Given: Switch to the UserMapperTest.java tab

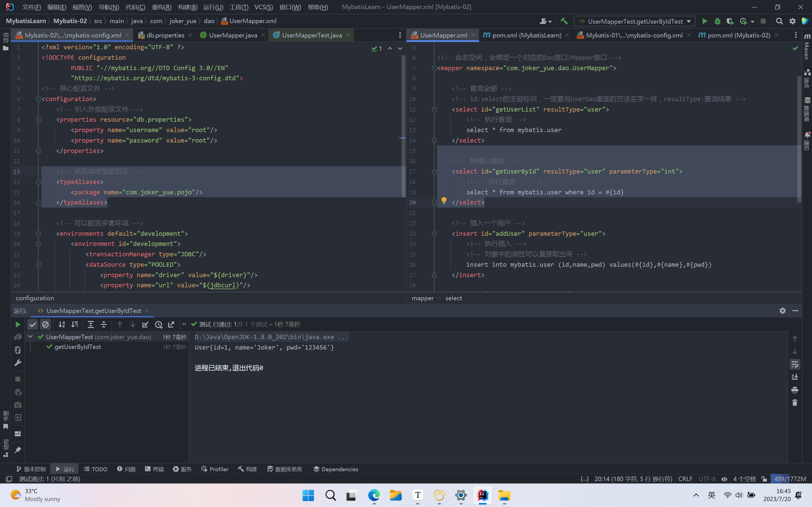Looking at the screenshot, I should pos(311,35).
